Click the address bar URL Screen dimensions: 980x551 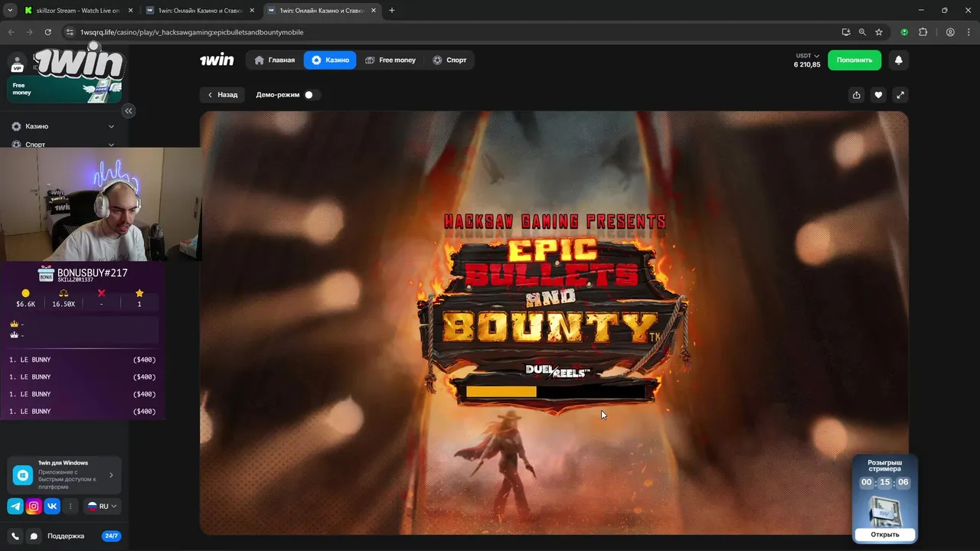point(192,32)
